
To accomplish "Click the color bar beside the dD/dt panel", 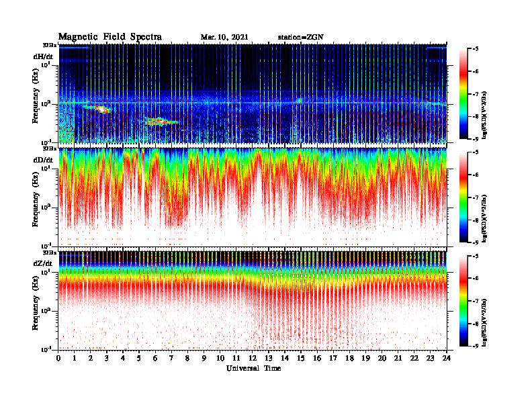I will [x=463, y=197].
